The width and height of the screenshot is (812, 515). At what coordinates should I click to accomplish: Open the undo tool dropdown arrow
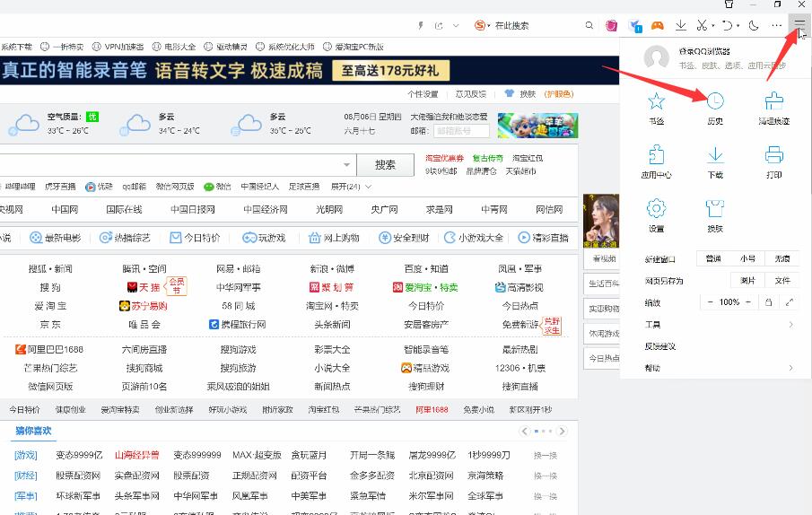click(738, 26)
